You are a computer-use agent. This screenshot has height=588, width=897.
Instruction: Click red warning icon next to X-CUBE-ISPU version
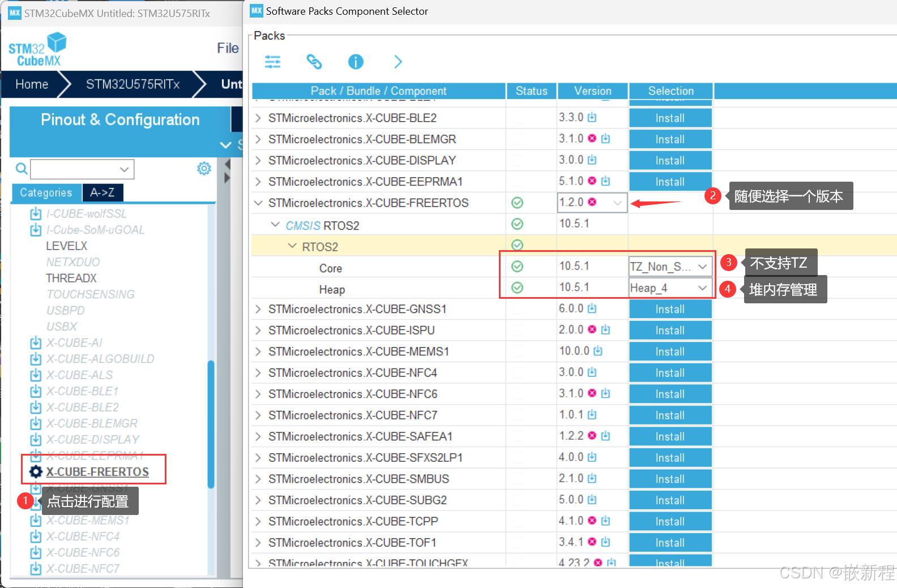592,329
